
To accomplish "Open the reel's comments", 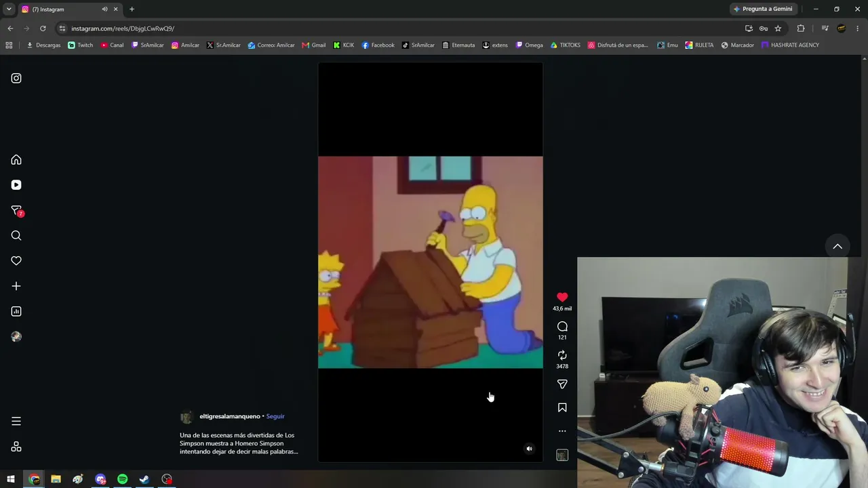I will [562, 327].
